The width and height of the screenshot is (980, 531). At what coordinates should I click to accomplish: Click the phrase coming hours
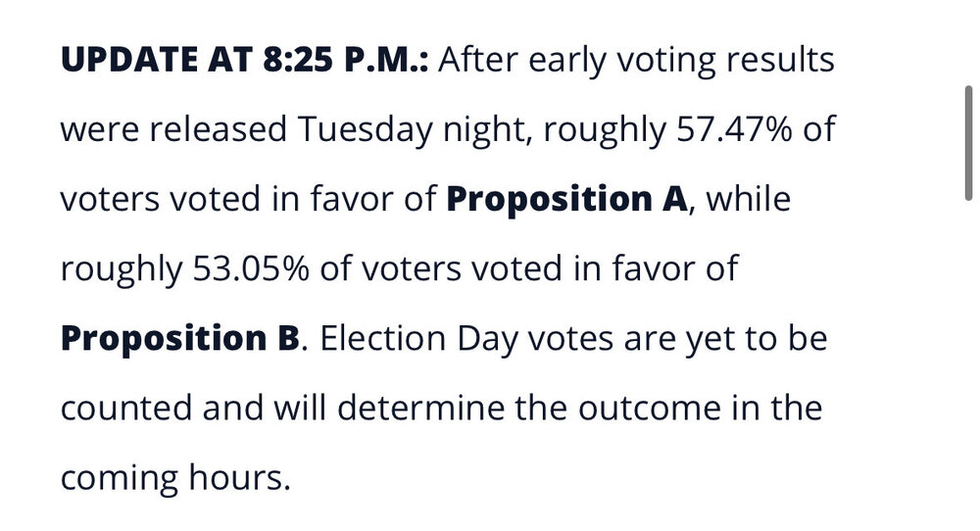(176, 477)
